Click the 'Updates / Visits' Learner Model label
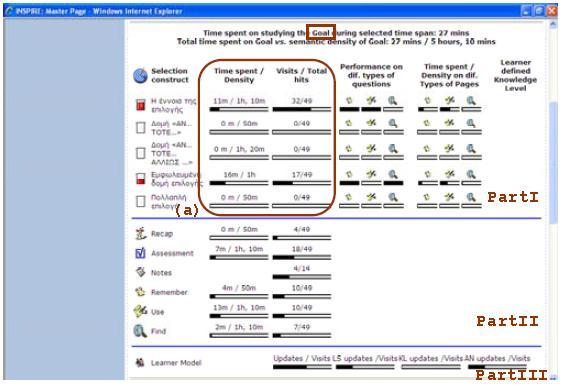The height and width of the screenshot is (386, 562). [x=302, y=358]
